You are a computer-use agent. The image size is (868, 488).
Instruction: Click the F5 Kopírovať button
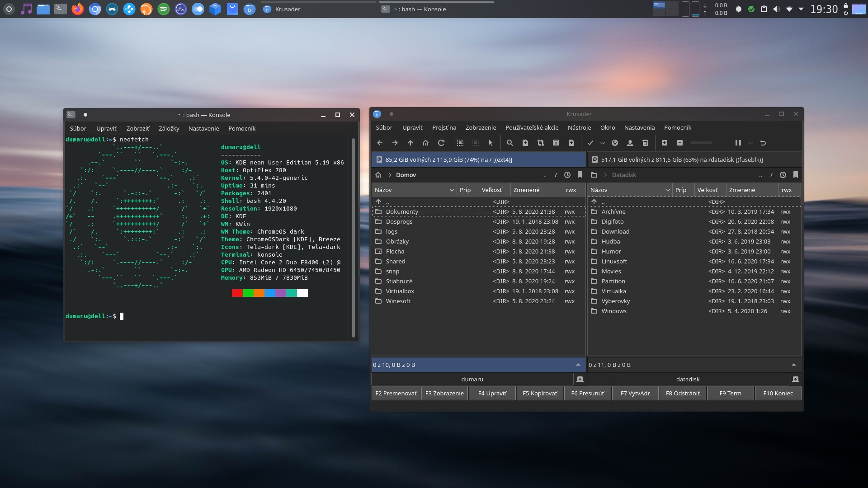point(540,393)
